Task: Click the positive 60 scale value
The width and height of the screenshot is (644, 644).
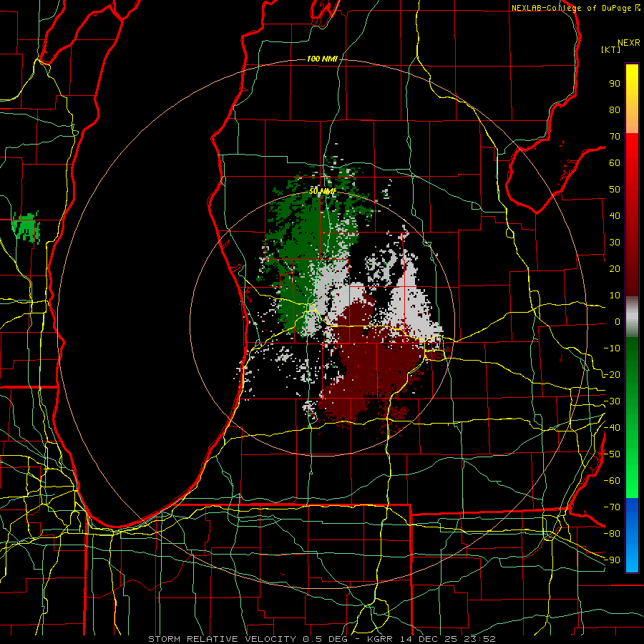Action: coord(615,162)
